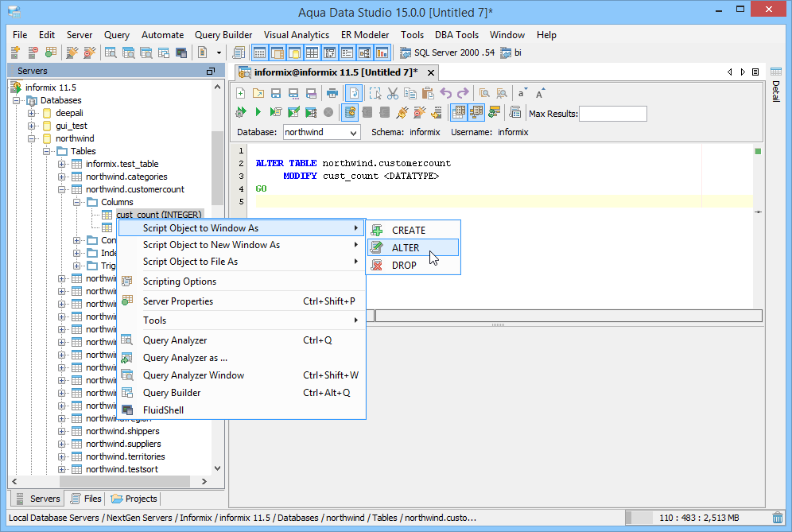Click the trash can icon in status bar

[778, 518]
